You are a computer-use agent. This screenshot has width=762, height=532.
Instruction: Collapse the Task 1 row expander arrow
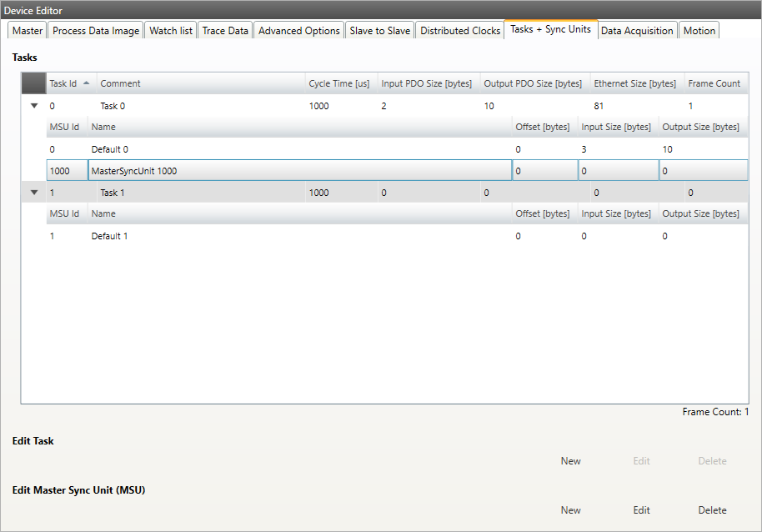click(x=34, y=193)
